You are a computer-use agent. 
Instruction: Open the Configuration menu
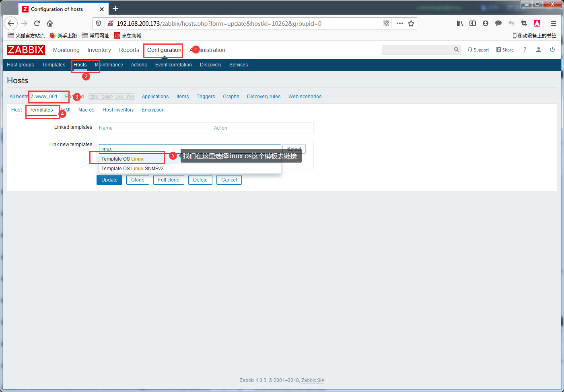164,50
